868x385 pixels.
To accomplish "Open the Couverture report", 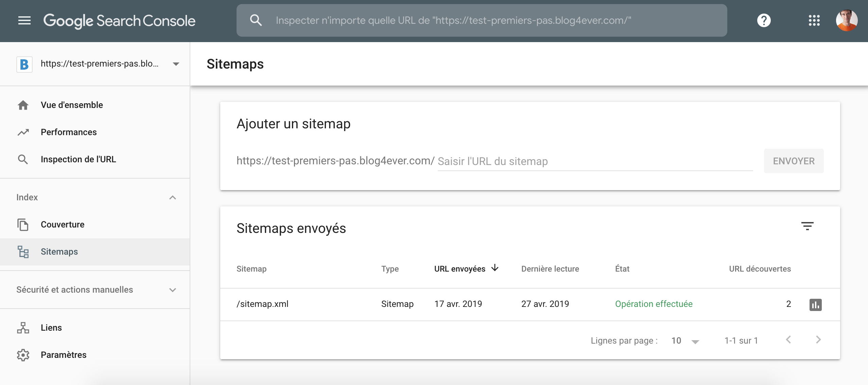I will [x=63, y=224].
